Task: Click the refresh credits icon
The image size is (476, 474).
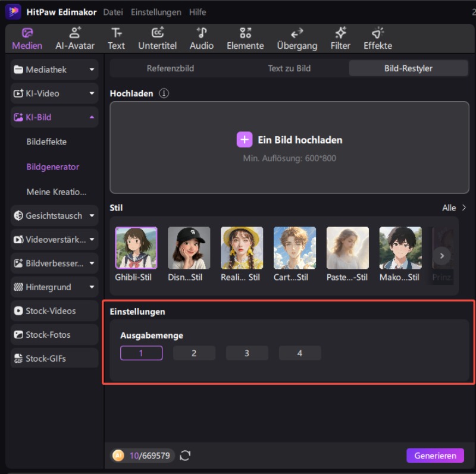Action: (185, 456)
